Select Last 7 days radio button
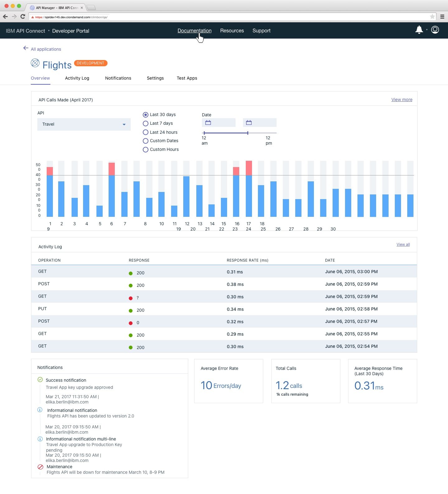The width and height of the screenshot is (448, 494). pos(145,124)
